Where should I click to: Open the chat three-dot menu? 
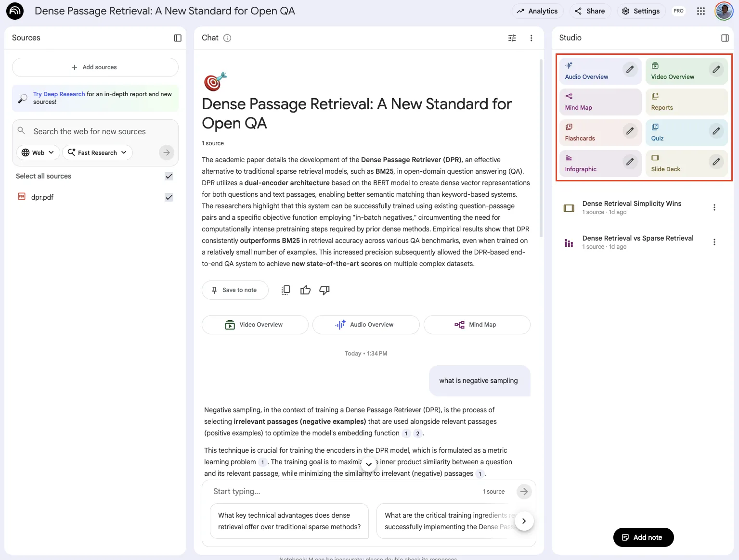pos(531,38)
